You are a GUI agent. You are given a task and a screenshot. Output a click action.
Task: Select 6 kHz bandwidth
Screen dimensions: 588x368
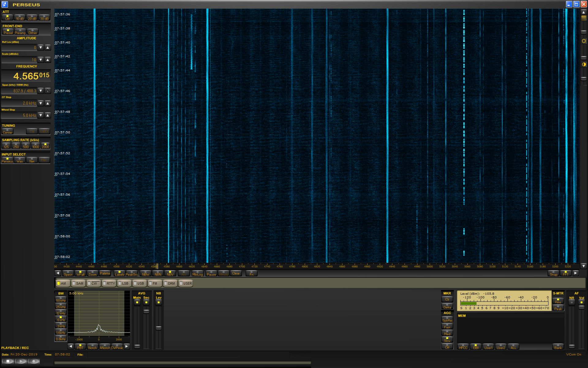[x=61, y=319]
